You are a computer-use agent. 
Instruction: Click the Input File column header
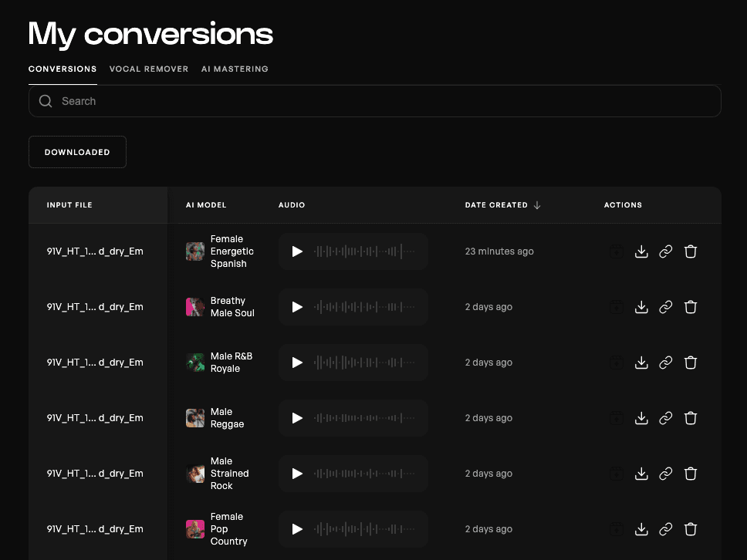coord(69,205)
